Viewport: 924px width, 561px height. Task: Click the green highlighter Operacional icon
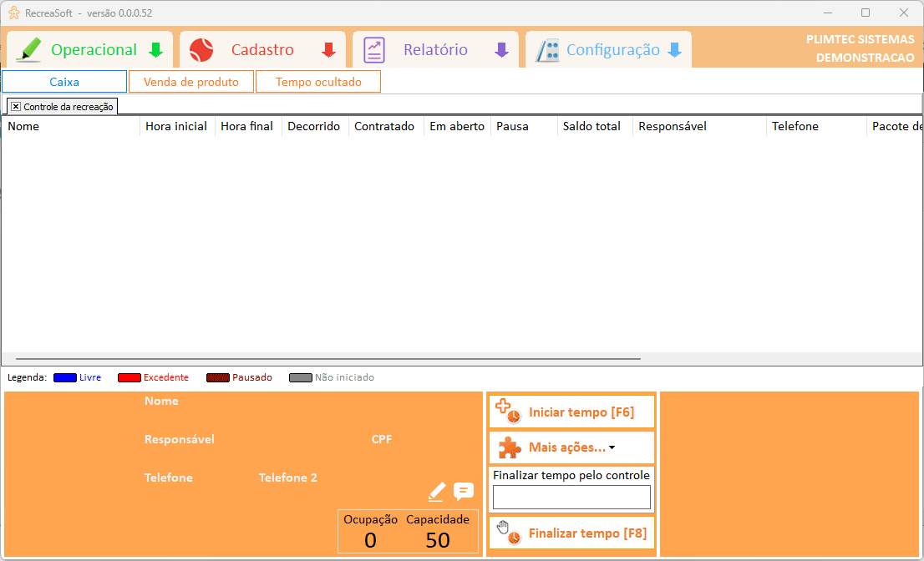[29, 50]
